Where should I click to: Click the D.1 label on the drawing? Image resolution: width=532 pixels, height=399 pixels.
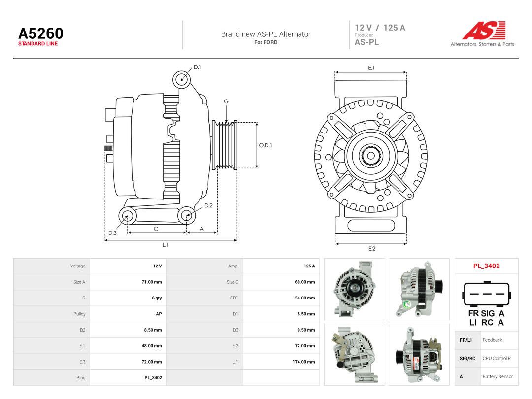[x=197, y=67]
